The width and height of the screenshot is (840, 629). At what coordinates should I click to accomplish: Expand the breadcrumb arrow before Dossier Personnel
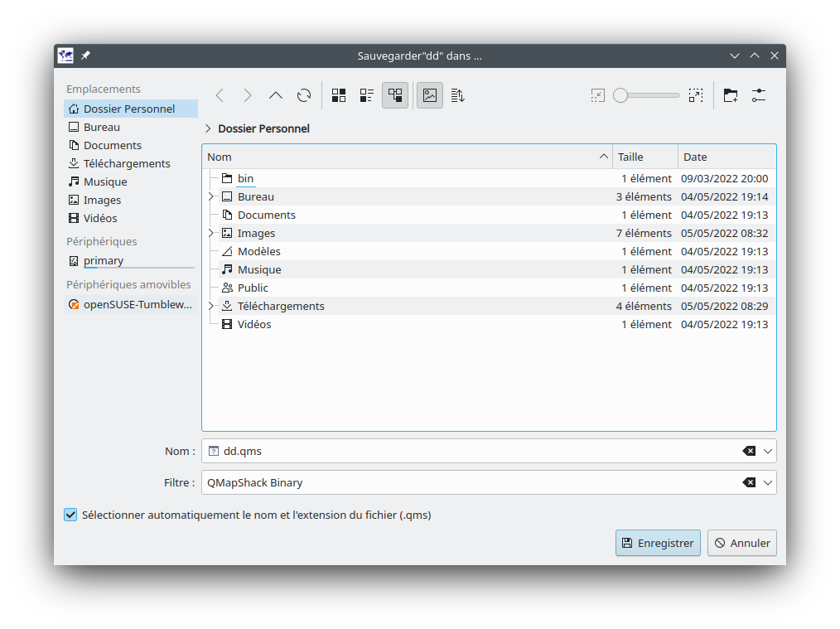[x=208, y=128]
